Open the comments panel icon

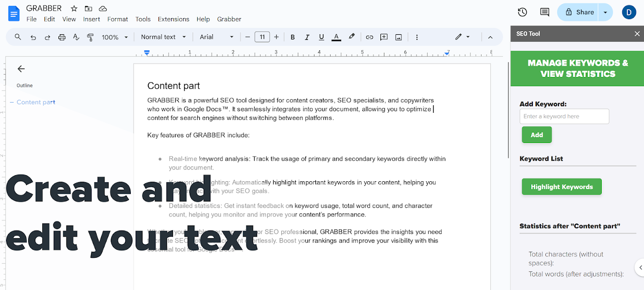(544, 12)
